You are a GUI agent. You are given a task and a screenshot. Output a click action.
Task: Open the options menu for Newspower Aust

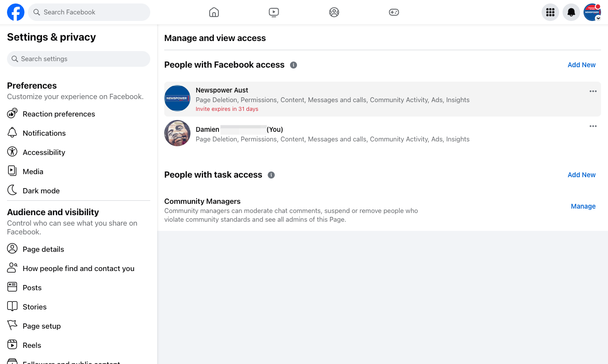(x=593, y=91)
